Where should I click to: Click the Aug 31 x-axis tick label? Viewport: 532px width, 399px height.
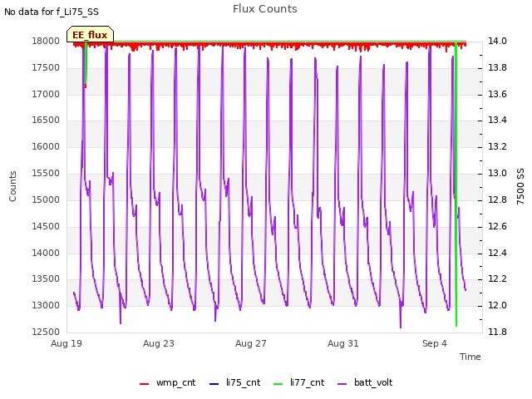tap(343, 343)
